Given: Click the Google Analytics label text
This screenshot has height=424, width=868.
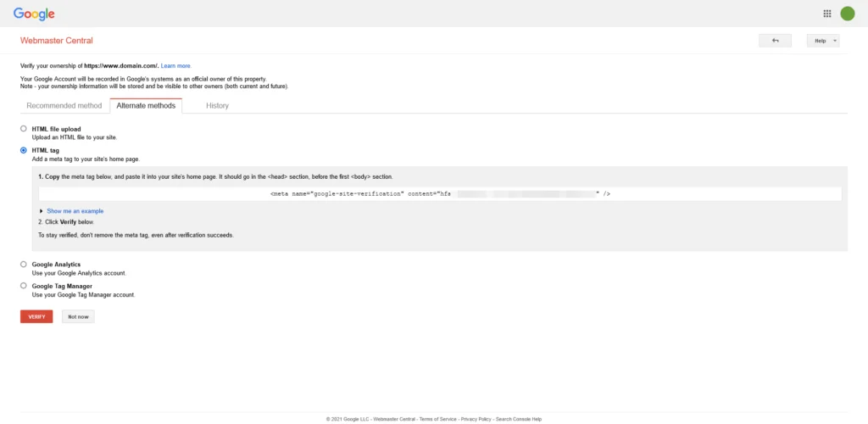Looking at the screenshot, I should tap(57, 265).
